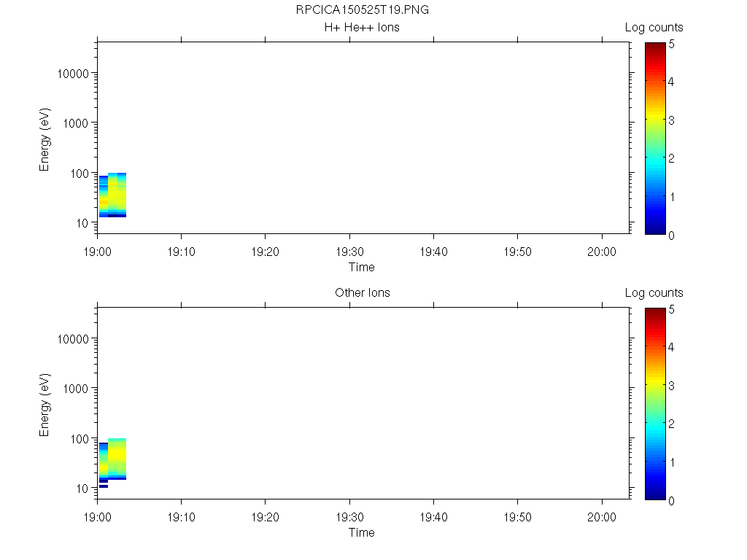Click the top panel's Log counts color bar

(x=655, y=138)
